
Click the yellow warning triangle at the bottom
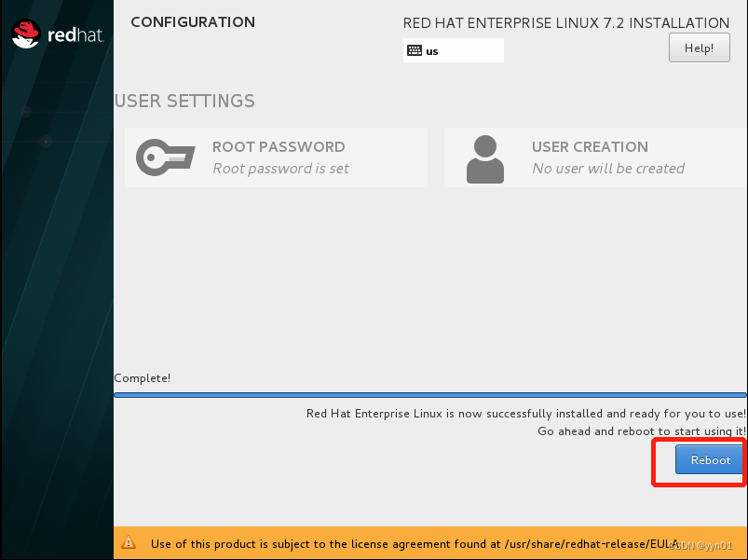129,543
